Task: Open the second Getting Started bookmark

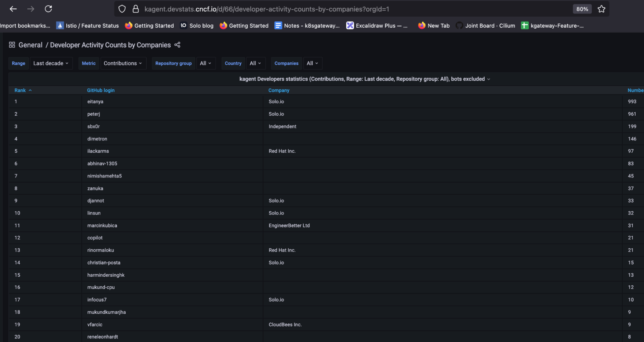Action: coord(244,26)
